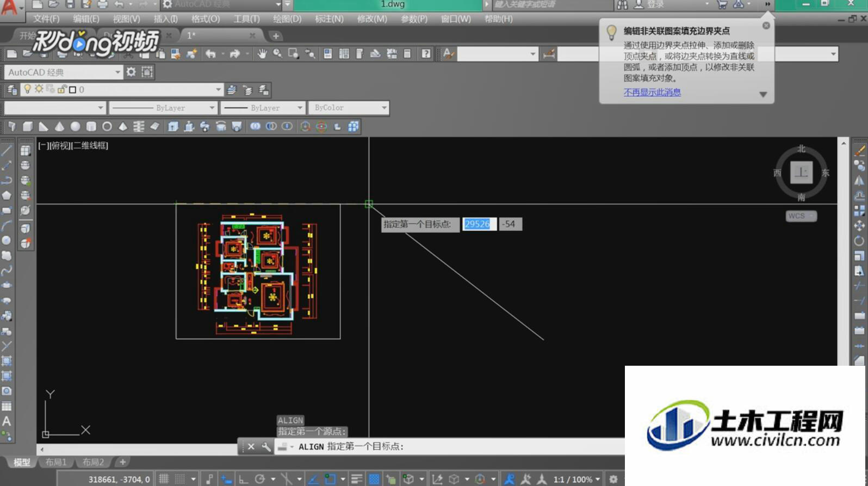The image size is (868, 486).
Task: Click the 不再显示此消息 link
Action: pyautogui.click(x=652, y=92)
